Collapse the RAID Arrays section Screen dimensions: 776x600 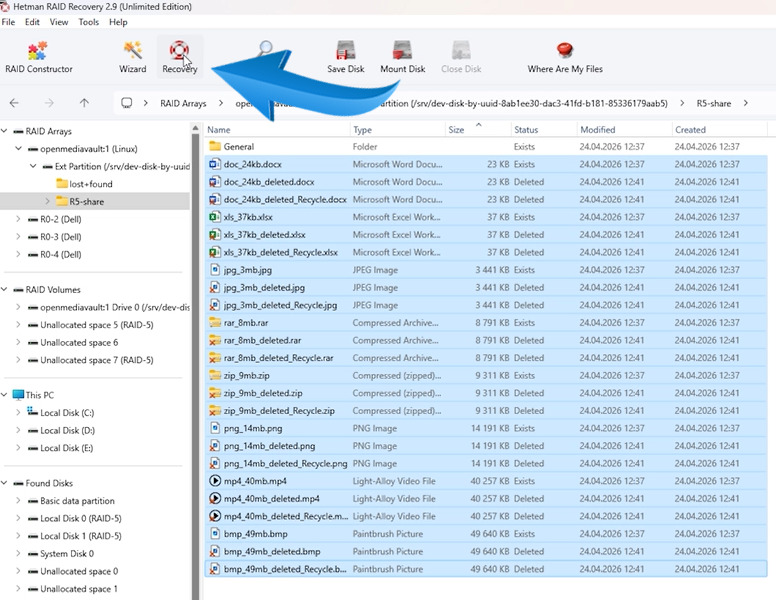[x=4, y=131]
